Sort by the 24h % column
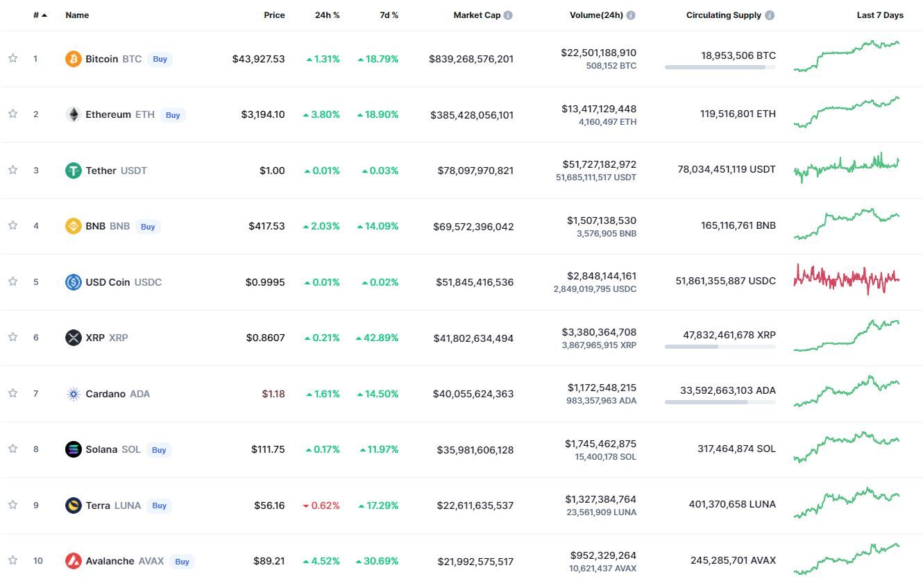Viewport: 923px width, 588px height. (x=327, y=15)
